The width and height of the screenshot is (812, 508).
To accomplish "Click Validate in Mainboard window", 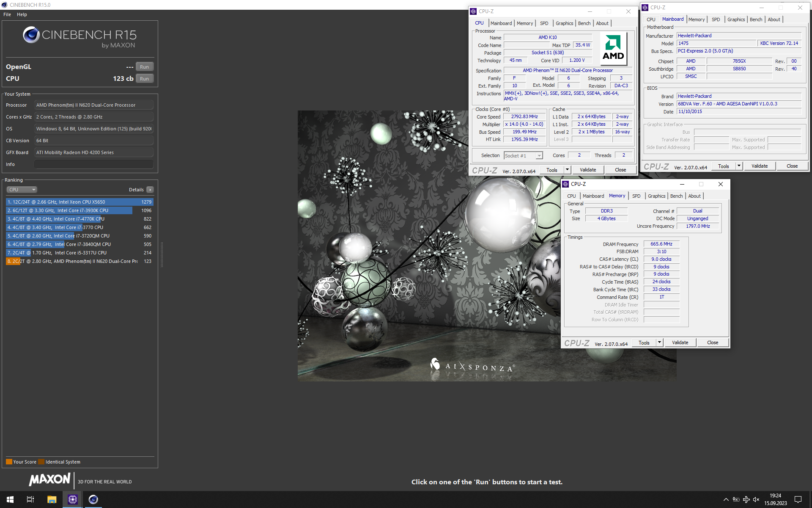I will (x=760, y=166).
